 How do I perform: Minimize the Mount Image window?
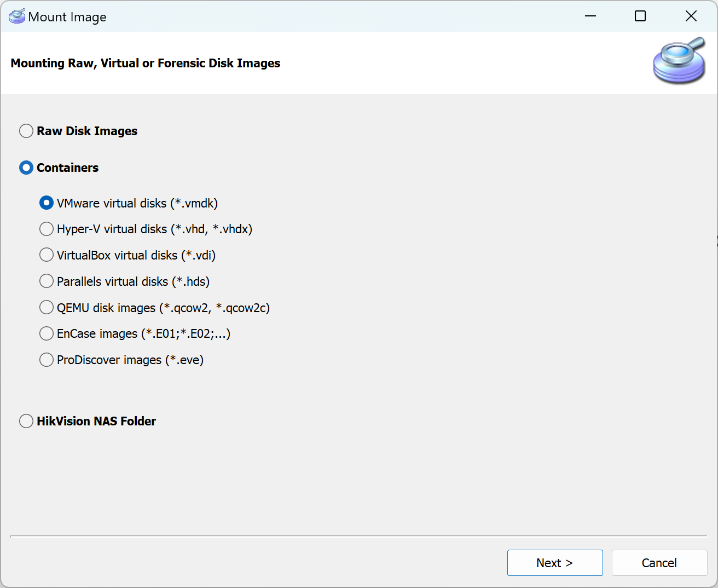(590, 16)
